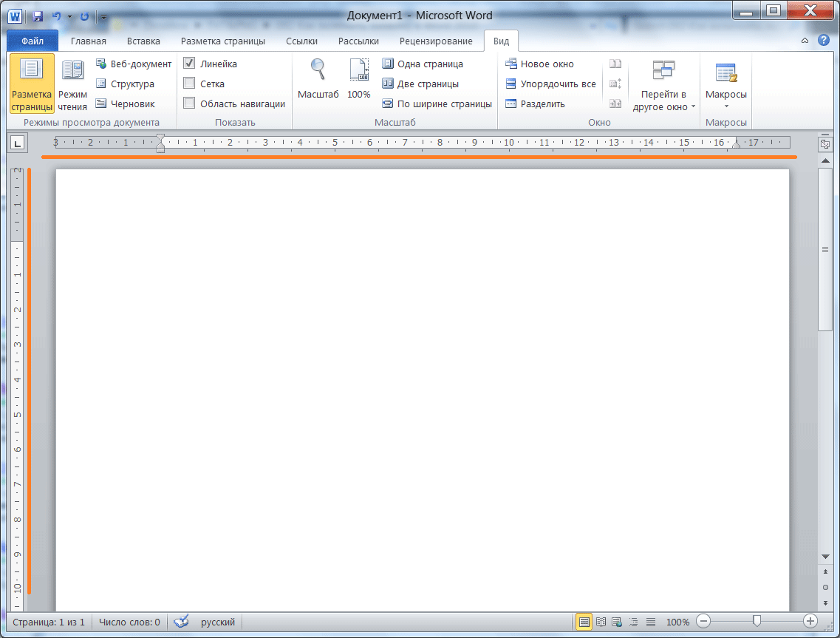This screenshot has width=840, height=638.
Task: Collapse the ribbon with the caret button
Action: click(x=805, y=41)
